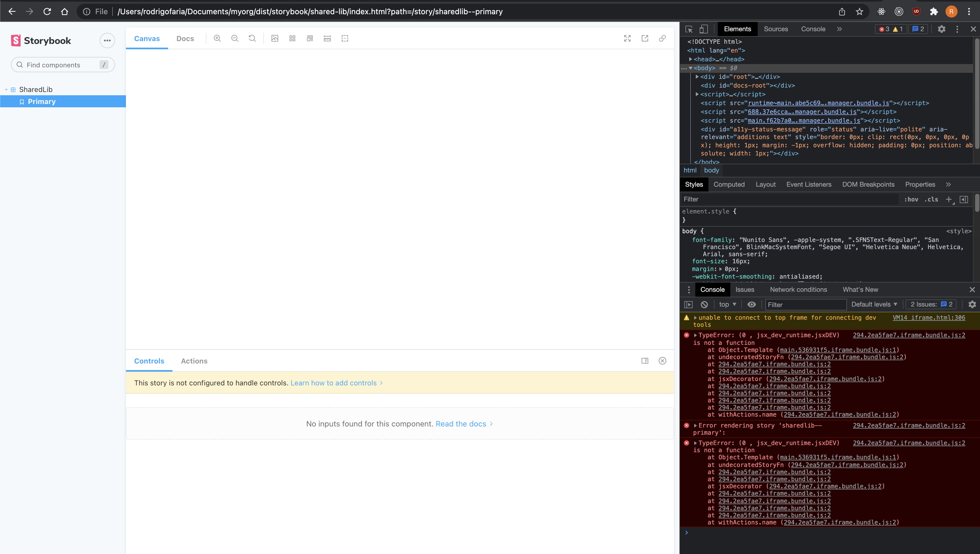
Task: Open the Extensions puzzle icon
Action: (x=933, y=11)
